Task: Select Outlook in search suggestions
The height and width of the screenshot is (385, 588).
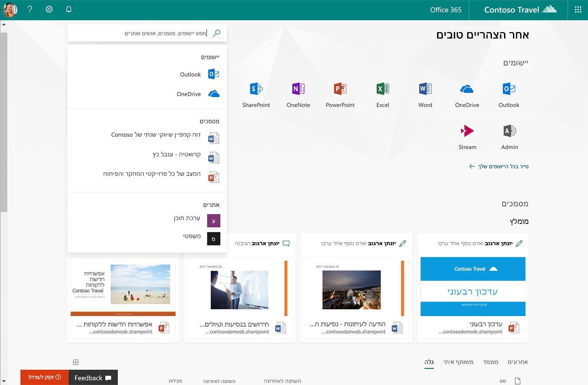Action: [x=147, y=74]
